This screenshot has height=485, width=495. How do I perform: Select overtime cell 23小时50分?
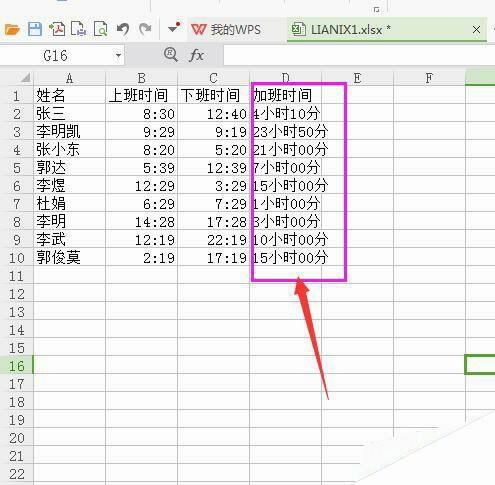click(285, 132)
